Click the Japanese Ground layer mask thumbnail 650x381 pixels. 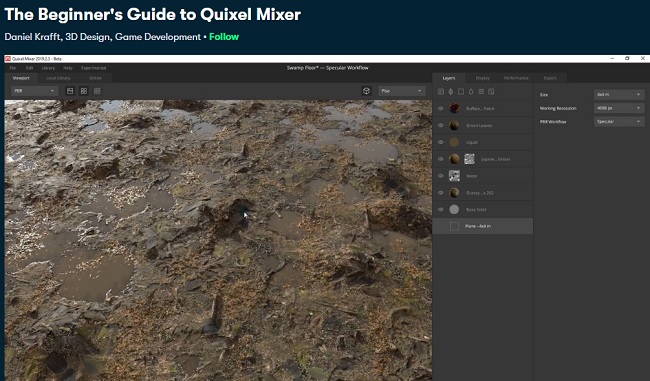point(469,159)
